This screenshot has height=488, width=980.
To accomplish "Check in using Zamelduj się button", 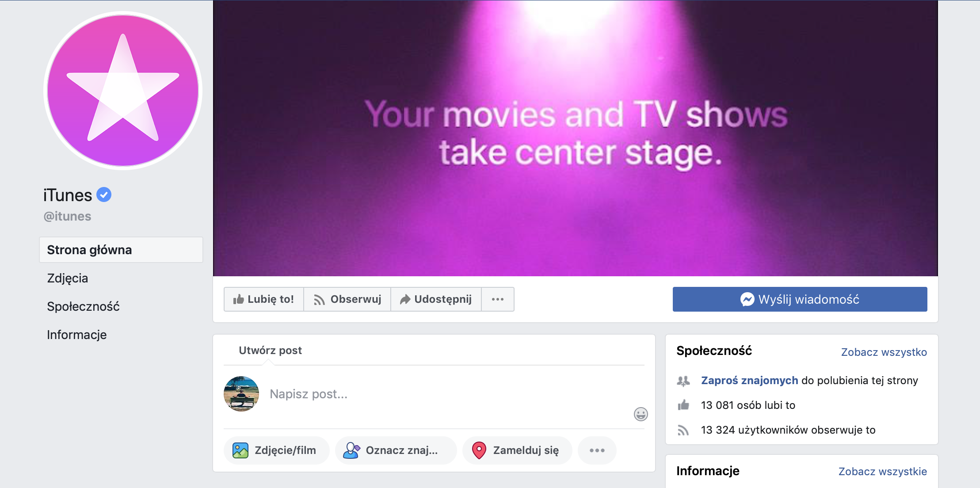I will tap(517, 450).
